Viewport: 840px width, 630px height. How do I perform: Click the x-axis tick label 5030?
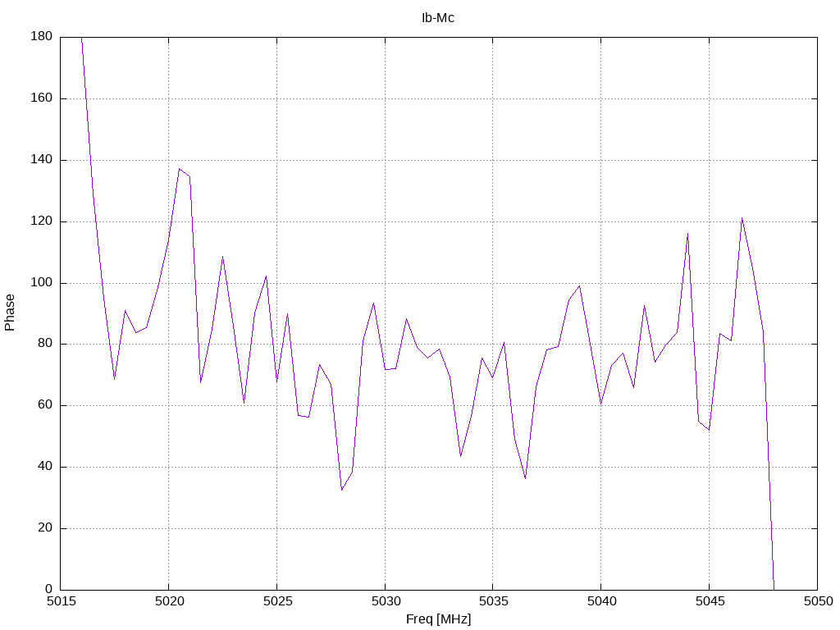coord(386,601)
